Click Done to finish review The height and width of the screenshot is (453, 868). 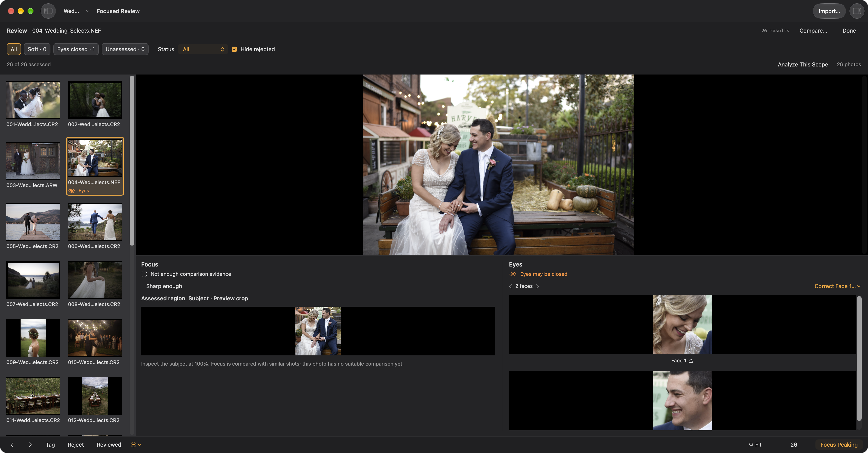point(849,31)
